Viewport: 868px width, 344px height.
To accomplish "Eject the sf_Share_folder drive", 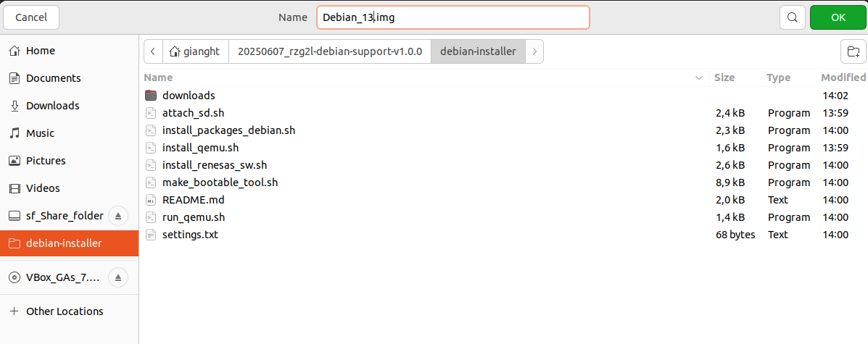I will click(118, 216).
